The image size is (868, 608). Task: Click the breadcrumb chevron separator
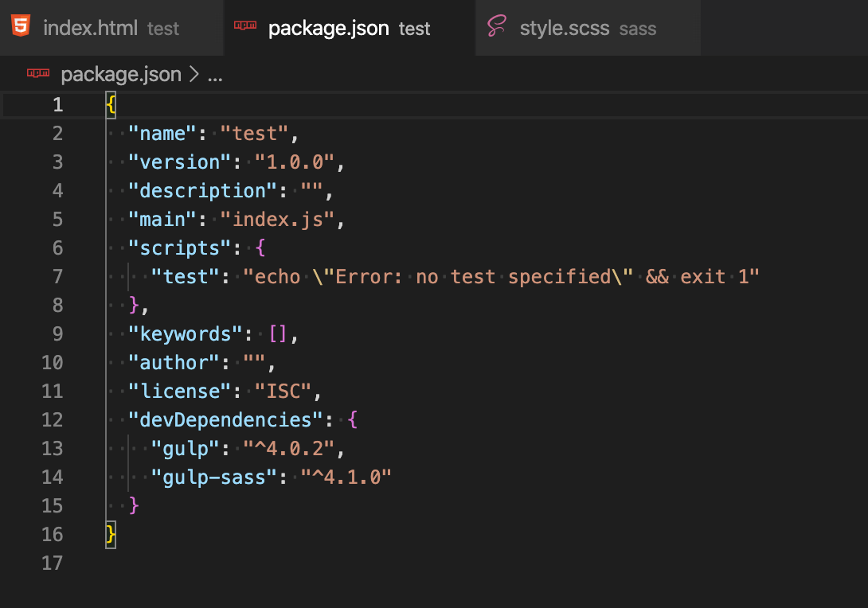click(x=195, y=75)
